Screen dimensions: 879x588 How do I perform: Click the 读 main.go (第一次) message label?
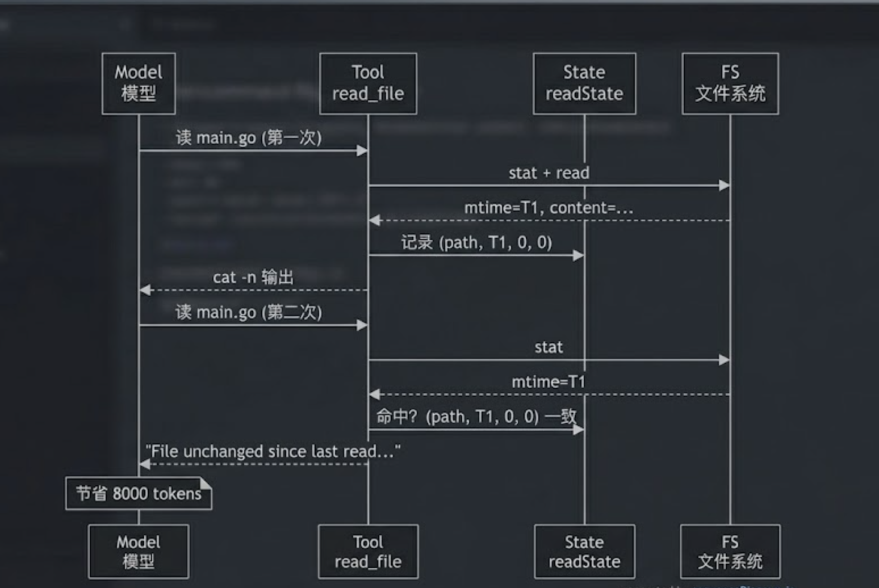click(249, 137)
